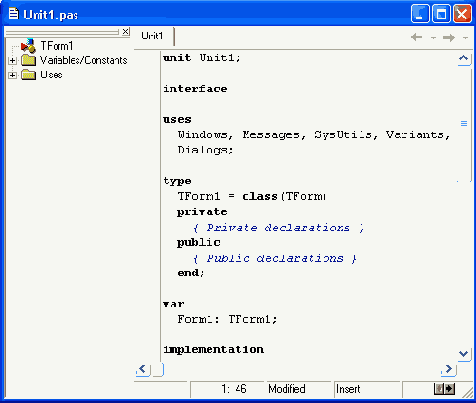Click the Modified status panel
Image resolution: width=476 pixels, height=403 pixels.
click(x=287, y=389)
